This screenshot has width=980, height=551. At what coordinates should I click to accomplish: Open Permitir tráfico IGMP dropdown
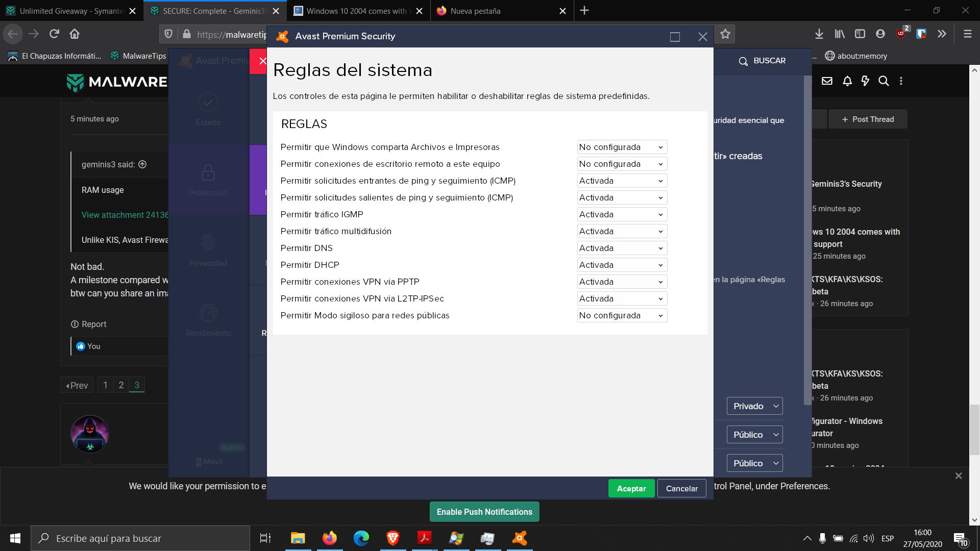pos(621,214)
